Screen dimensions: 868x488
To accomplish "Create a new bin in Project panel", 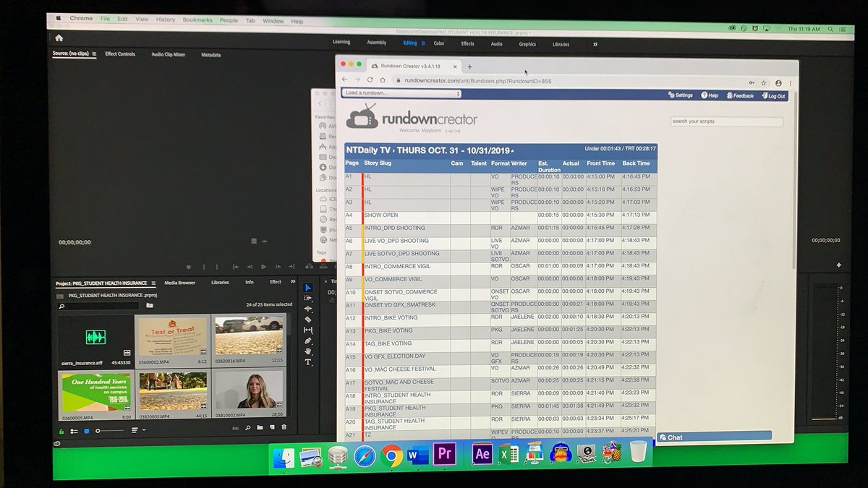I will tap(260, 427).
